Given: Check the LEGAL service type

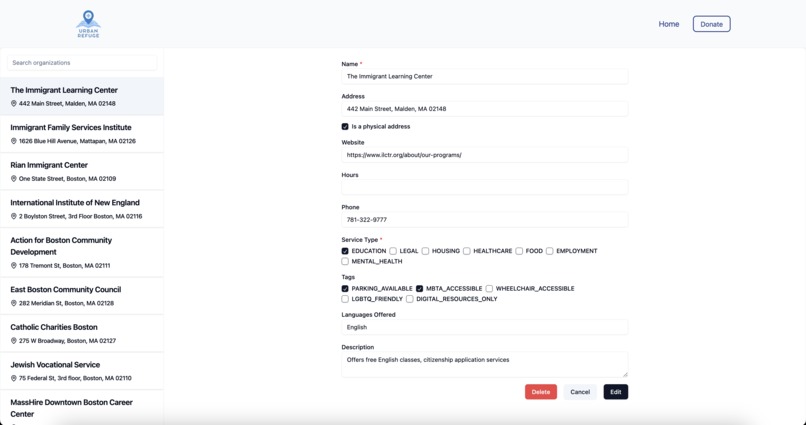Looking at the screenshot, I should 393,251.
